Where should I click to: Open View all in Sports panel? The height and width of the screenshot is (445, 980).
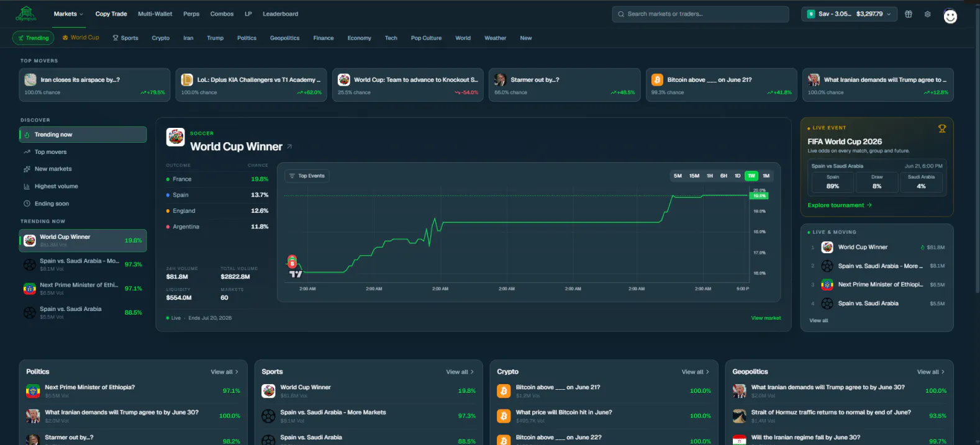(x=460, y=372)
